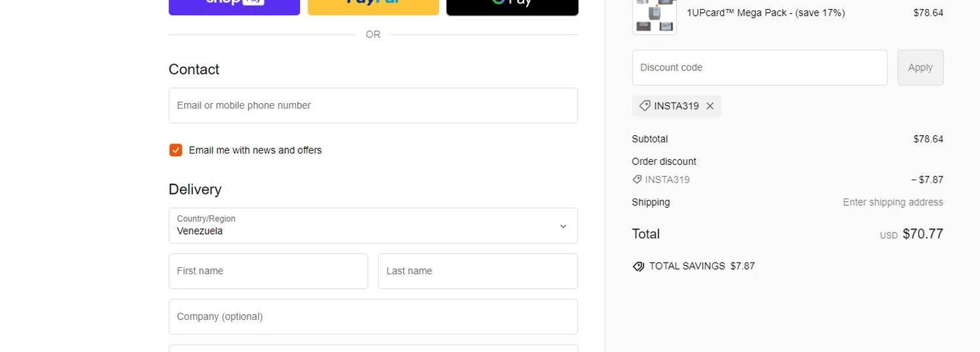Image resolution: width=980 pixels, height=352 pixels.
Task: Pay with Google Pay button
Action: pyautogui.click(x=512, y=7)
